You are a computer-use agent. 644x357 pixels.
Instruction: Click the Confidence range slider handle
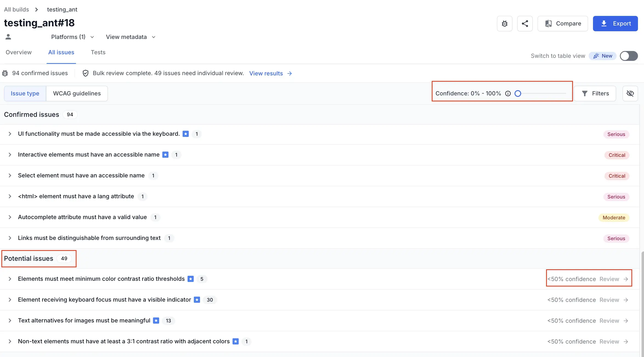pyautogui.click(x=518, y=93)
